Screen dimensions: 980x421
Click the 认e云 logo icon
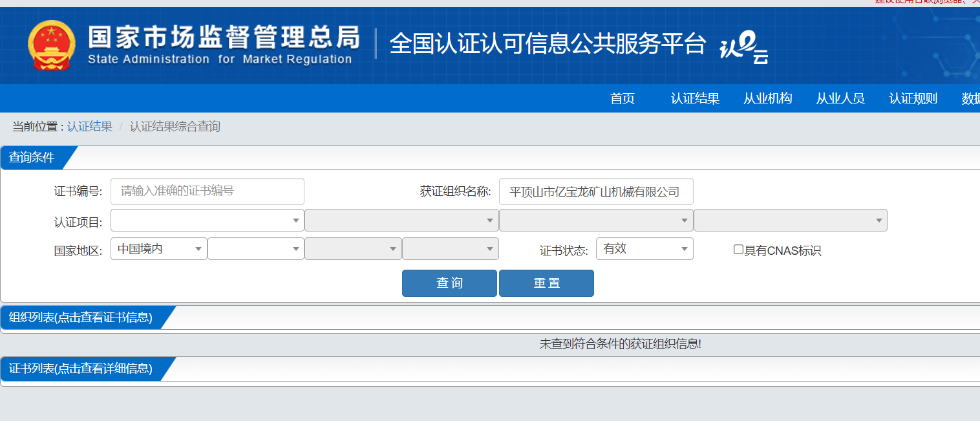744,48
